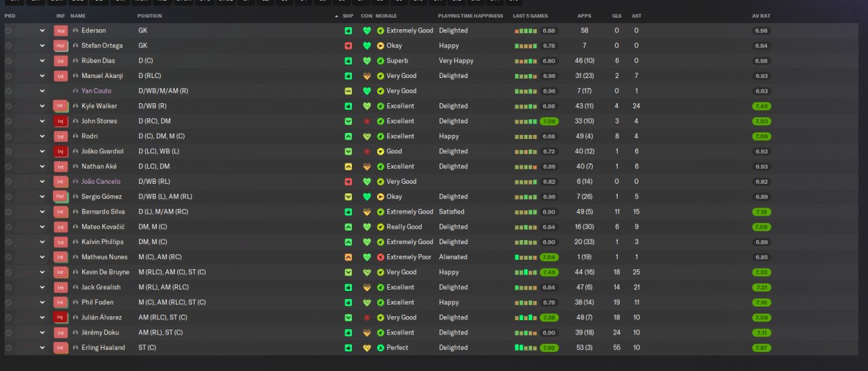Toggle picked checkmark for Rodri
This screenshot has height=371, width=868.
pos(8,136)
